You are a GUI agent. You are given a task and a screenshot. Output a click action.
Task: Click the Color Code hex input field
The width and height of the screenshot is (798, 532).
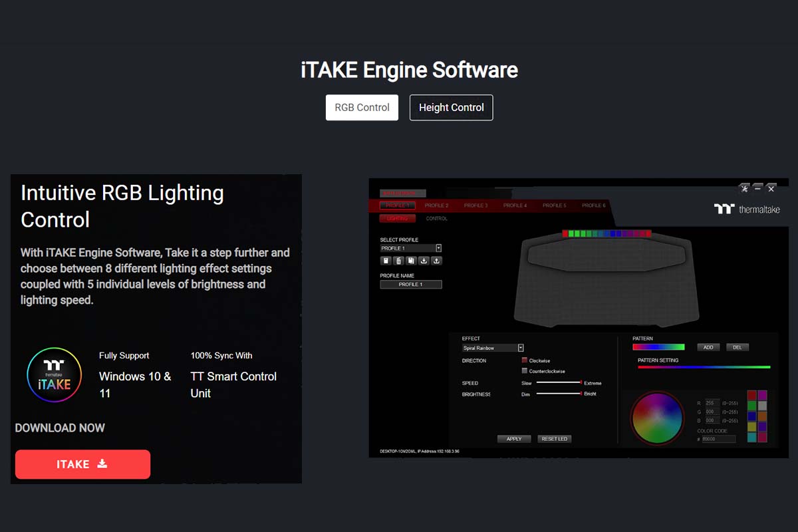point(719,439)
